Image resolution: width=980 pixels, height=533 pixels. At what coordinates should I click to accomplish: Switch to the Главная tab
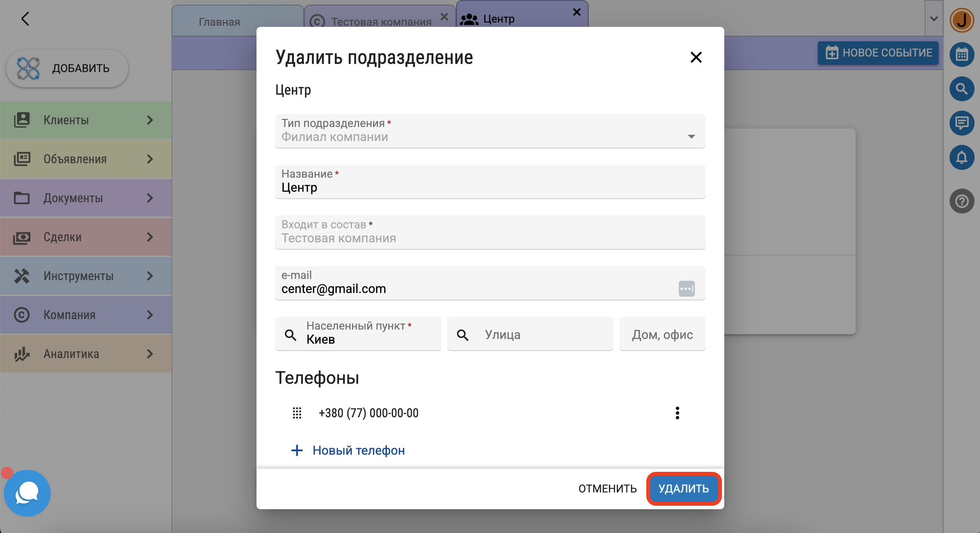(219, 22)
